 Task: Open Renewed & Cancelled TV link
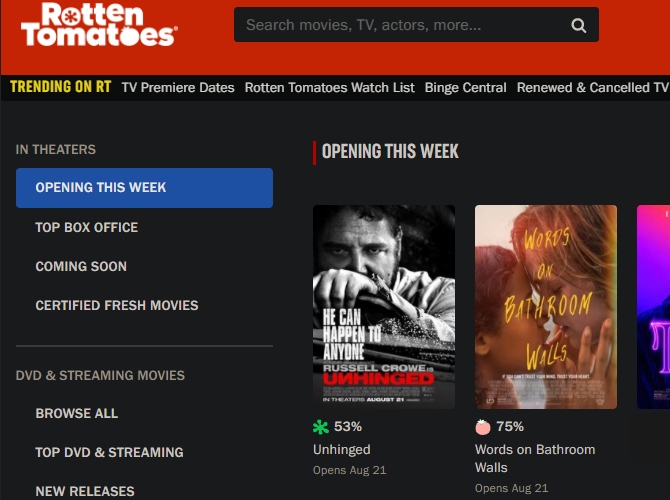pos(593,88)
